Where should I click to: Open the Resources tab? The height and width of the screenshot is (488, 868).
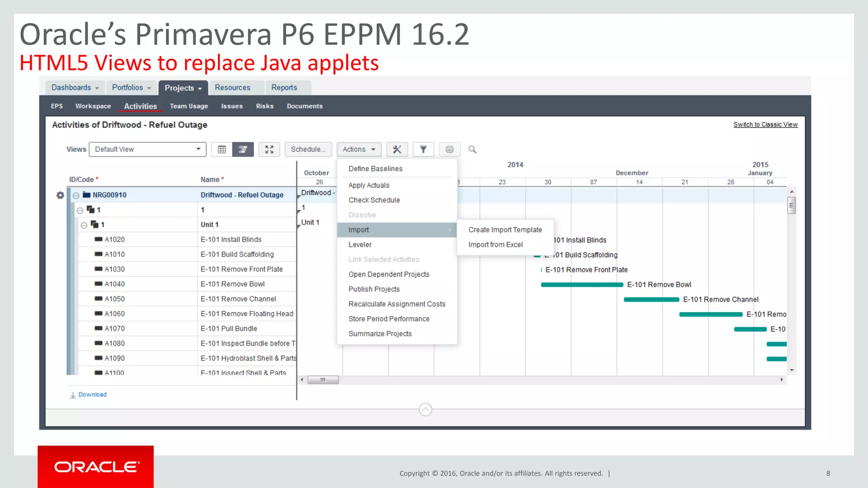click(x=232, y=88)
